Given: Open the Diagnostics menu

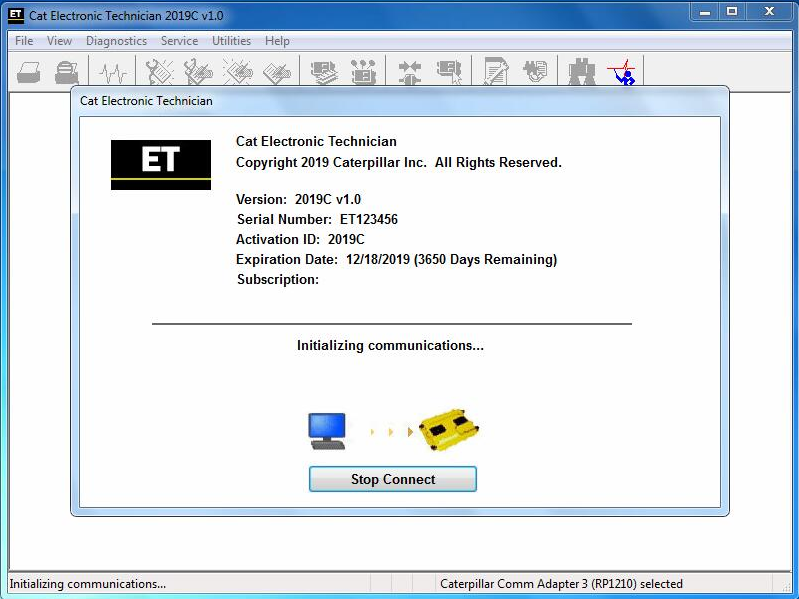Looking at the screenshot, I should 116,41.
